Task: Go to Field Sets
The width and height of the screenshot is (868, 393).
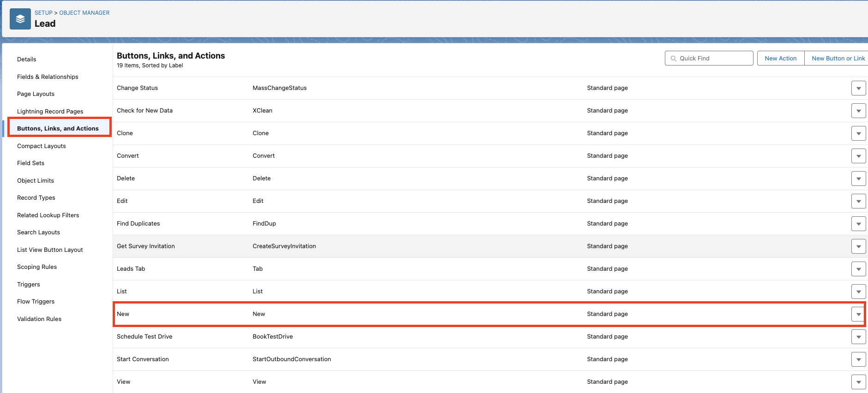Action: pos(30,163)
